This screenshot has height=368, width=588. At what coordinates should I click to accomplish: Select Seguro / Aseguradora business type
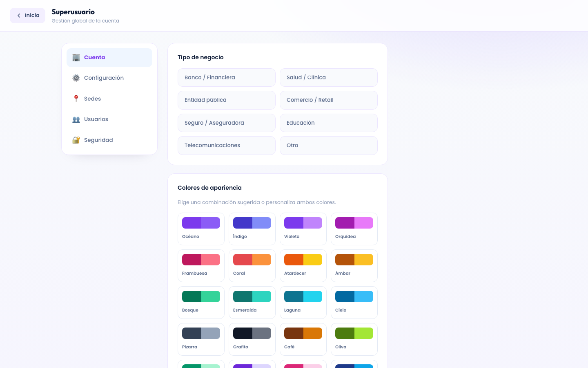227,123
